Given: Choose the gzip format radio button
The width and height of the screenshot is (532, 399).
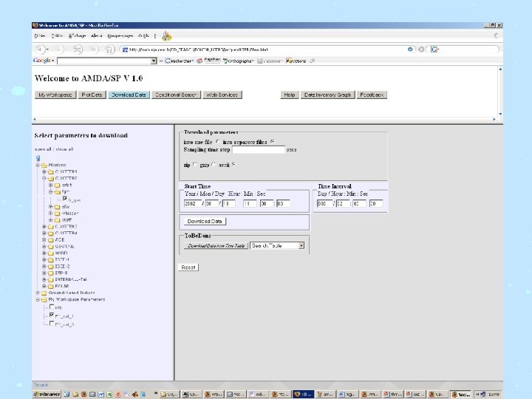Looking at the screenshot, I should (x=214, y=165).
